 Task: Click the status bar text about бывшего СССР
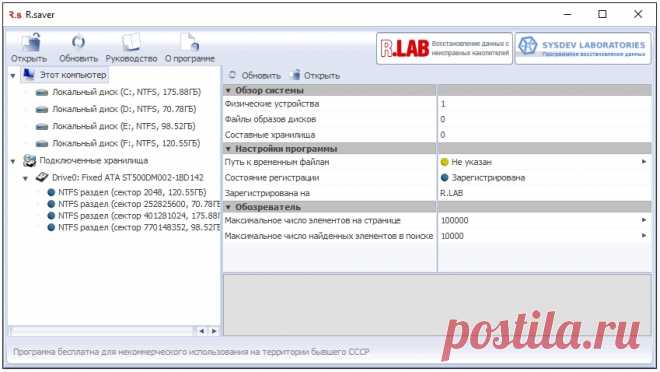point(191,352)
